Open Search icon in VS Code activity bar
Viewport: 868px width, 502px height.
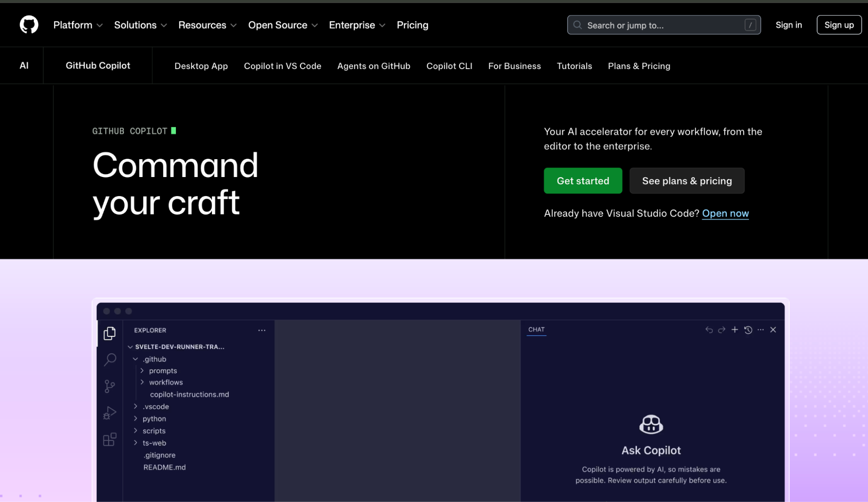pos(110,360)
